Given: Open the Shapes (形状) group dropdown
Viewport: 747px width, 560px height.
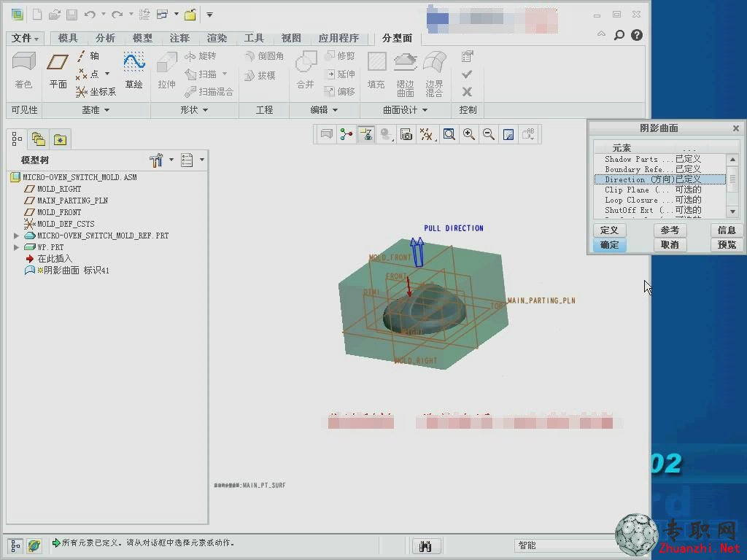Looking at the screenshot, I should point(194,110).
